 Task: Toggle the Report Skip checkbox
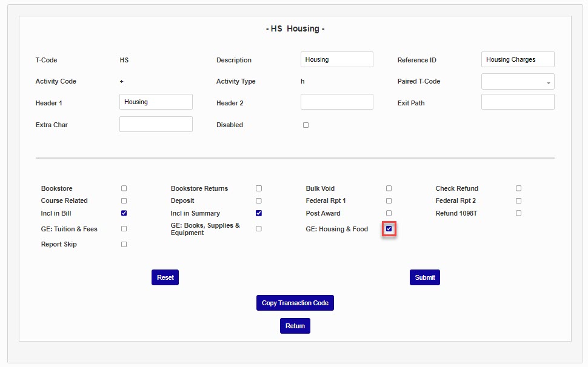(x=124, y=245)
